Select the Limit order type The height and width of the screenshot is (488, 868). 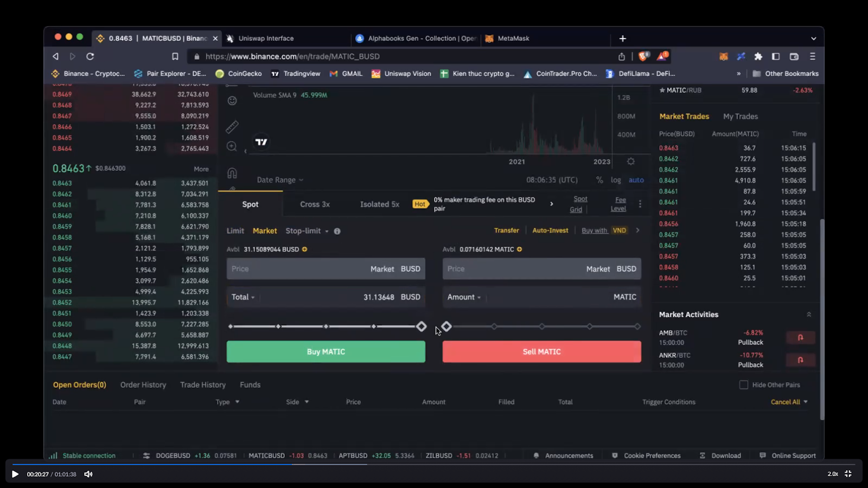(235, 231)
